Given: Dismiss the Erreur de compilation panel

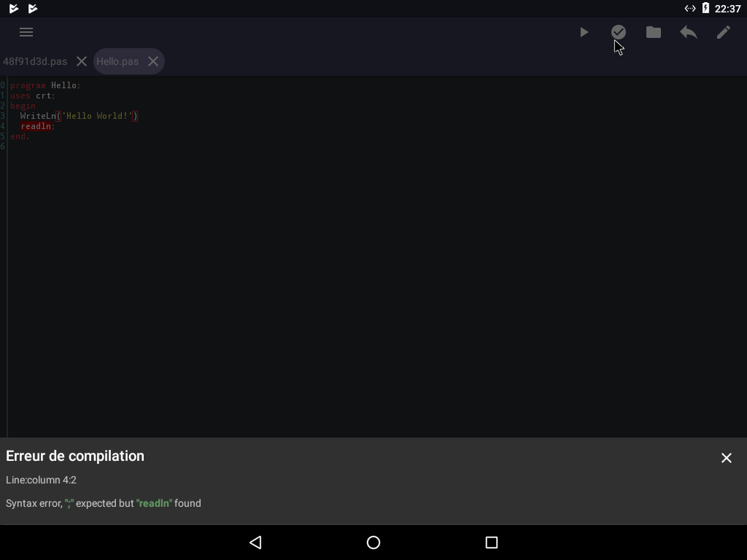Looking at the screenshot, I should [x=727, y=458].
